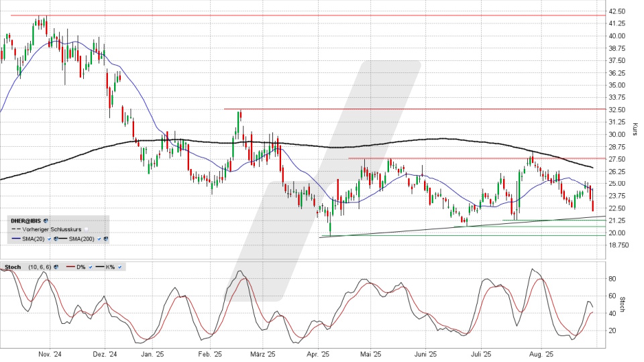Screen dimensions: 644x362
Task: Click the März '25 date label
Action: tap(263, 354)
